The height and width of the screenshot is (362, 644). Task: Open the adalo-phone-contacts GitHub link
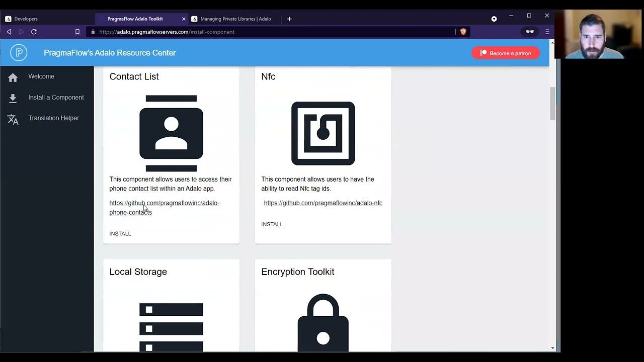tap(165, 208)
